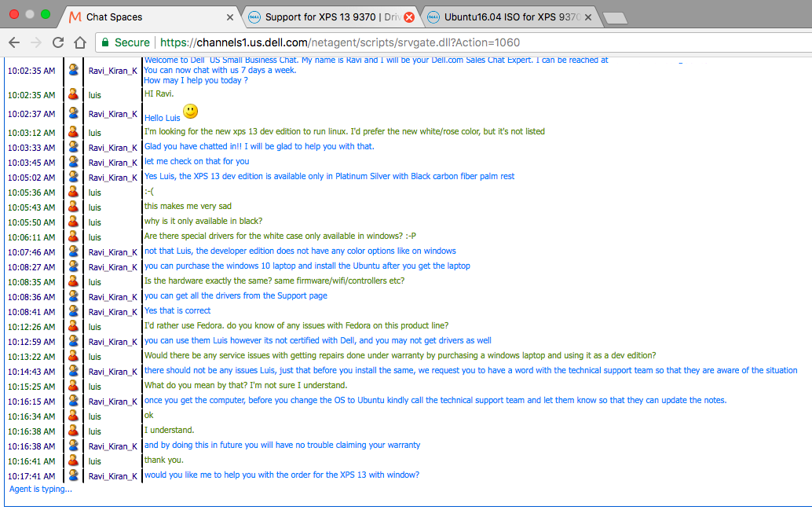The image size is (812, 521).
Task: Click the Dell favicon on Support for XPS tab
Action: click(x=254, y=17)
